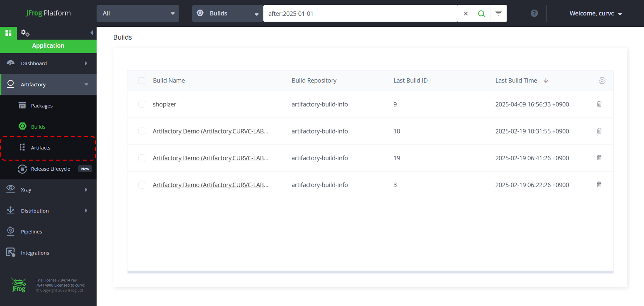
Task: Delete build ID 10 using trash icon
Action: tap(599, 131)
